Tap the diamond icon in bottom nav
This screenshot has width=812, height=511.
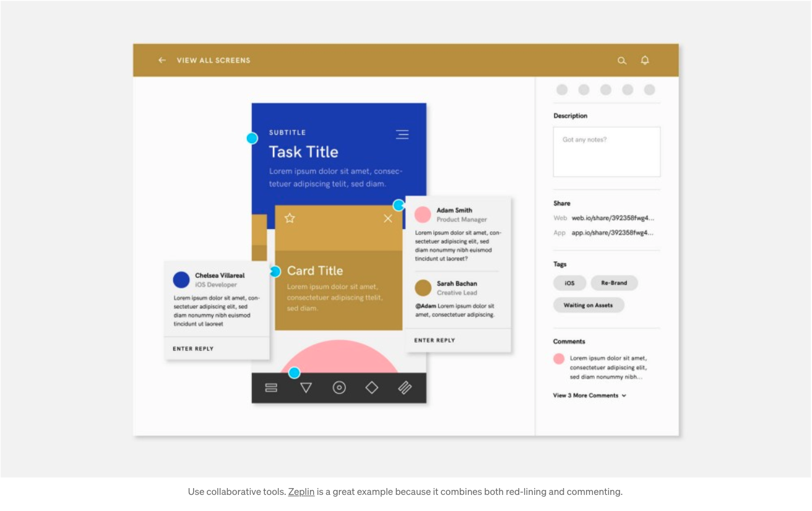point(372,387)
